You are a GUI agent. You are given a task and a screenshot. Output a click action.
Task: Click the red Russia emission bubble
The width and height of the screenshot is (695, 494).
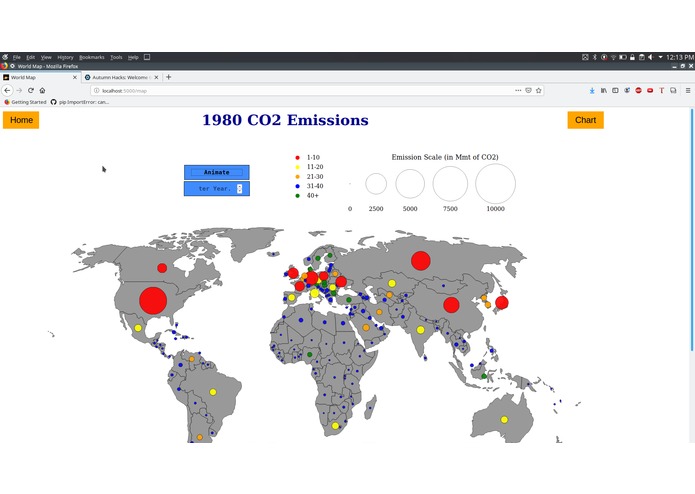(x=421, y=261)
